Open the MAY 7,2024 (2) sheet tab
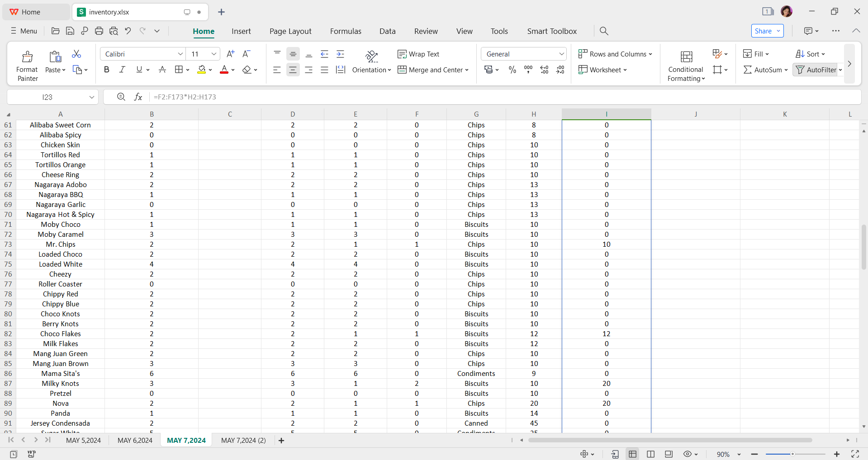The image size is (868, 460). tap(243, 441)
